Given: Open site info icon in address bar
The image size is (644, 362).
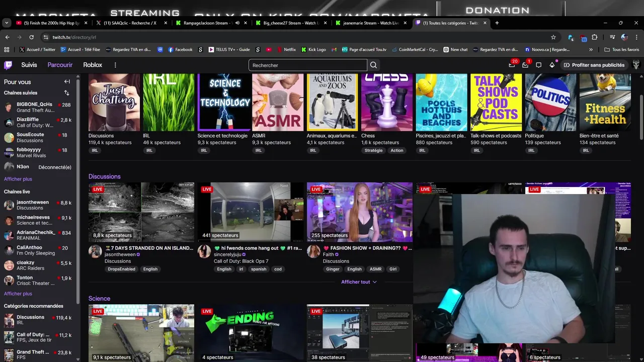Looking at the screenshot, I should [46, 37].
